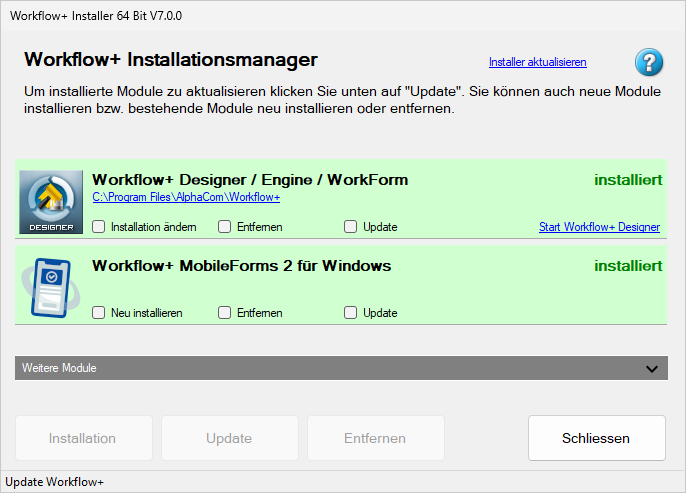The height and width of the screenshot is (493, 686).
Task: Click the 'Update Workflow+' status bar text
Action: 54,482
